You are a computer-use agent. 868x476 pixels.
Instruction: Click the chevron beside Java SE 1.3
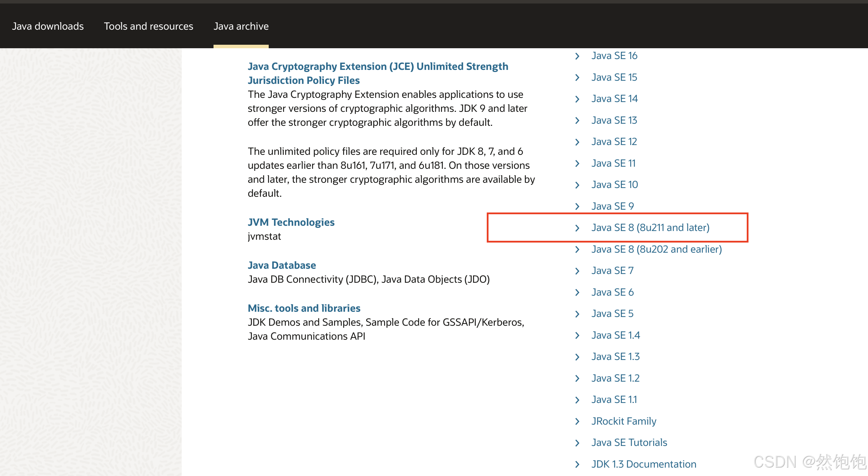[577, 357]
